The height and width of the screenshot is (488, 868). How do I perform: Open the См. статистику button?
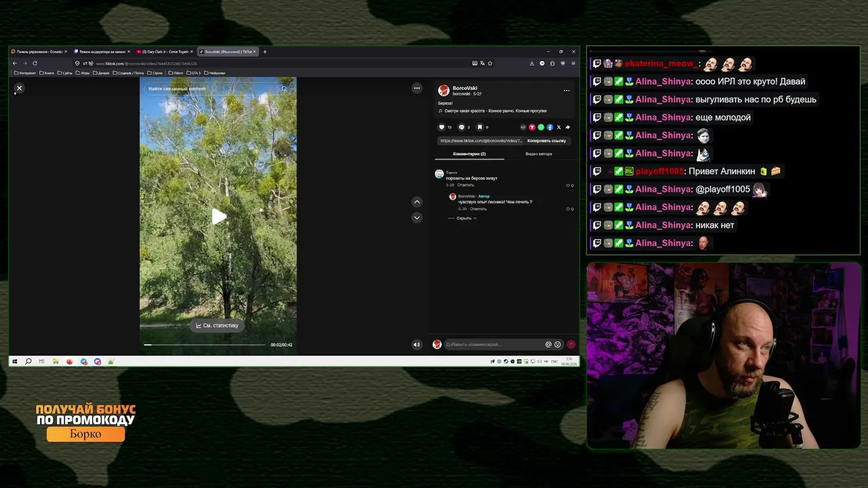click(x=217, y=325)
